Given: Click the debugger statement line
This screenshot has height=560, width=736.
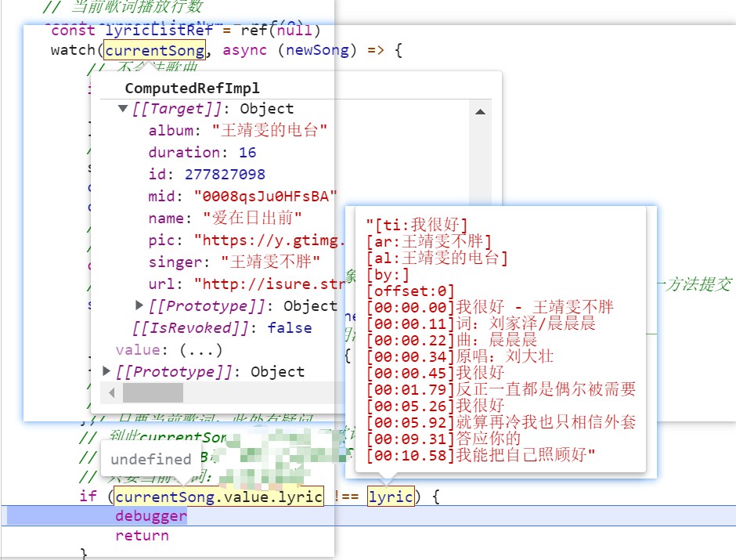Looking at the screenshot, I should (151, 516).
